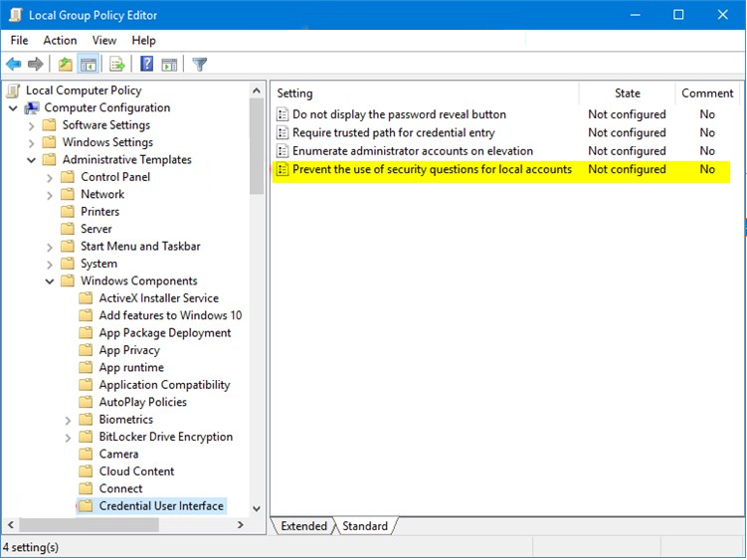Expand the Start Menu and Taskbar node
The image size is (747, 560).
[x=50, y=247]
